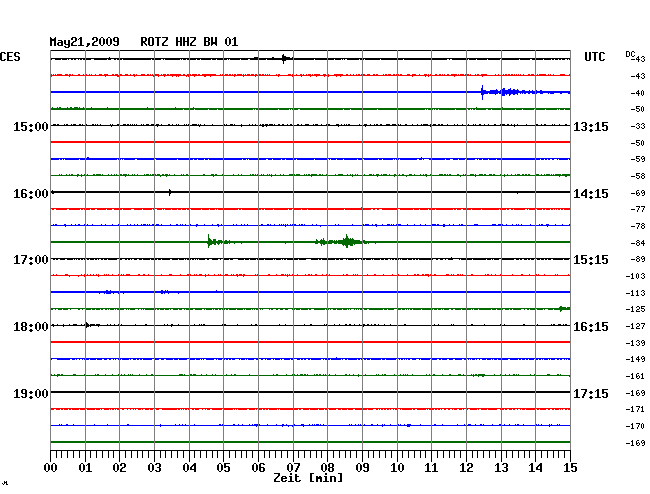
Task: Select minute 04 on the time axis
Action: coord(189,467)
